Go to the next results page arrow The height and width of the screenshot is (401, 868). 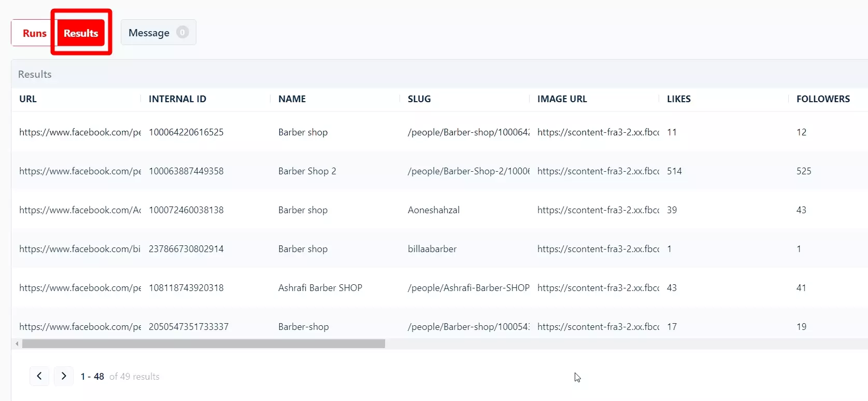[64, 376]
